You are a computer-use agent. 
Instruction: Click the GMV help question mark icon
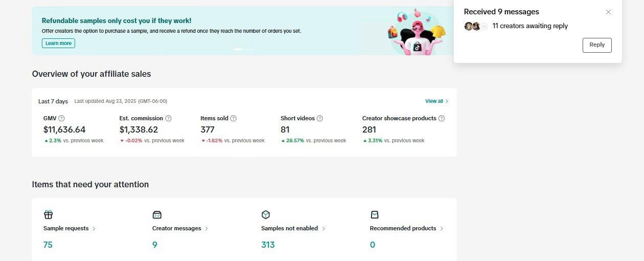pos(61,118)
